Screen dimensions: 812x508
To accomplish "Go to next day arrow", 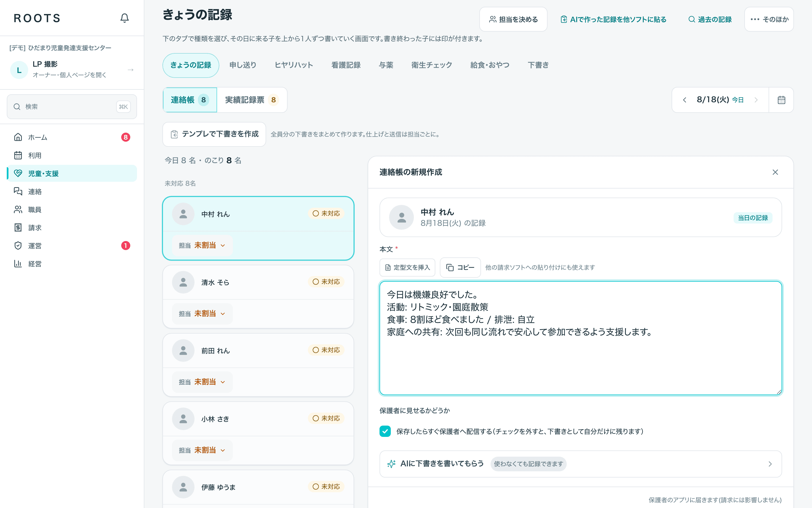I will coord(756,100).
